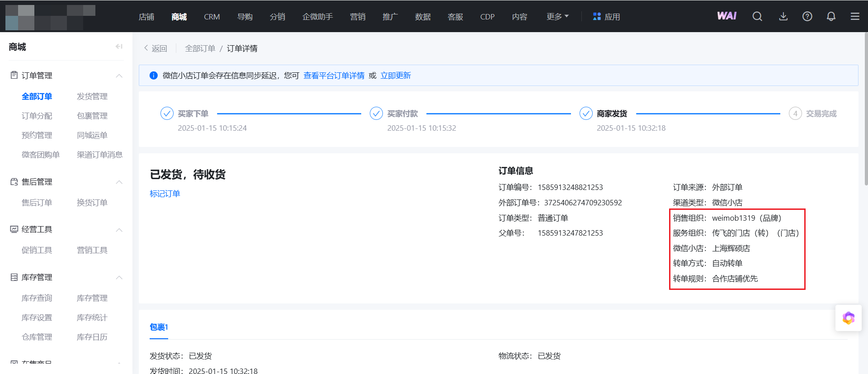Click the 立即更新 link
This screenshot has height=374, width=868.
[396, 76]
